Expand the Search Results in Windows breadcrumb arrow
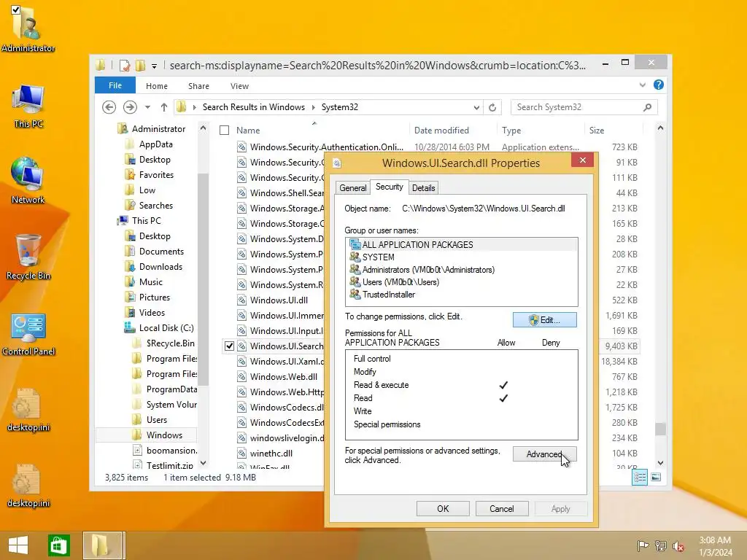Screen dimensions: 747x560 314,107
